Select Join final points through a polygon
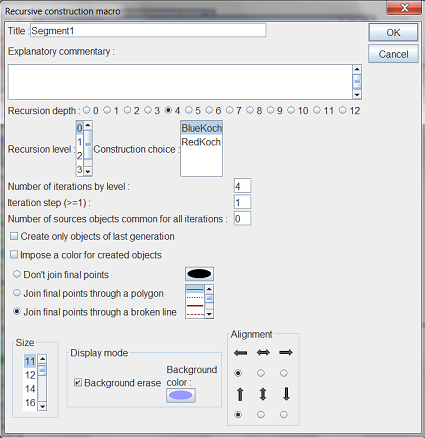The image size is (425, 438). (17, 293)
